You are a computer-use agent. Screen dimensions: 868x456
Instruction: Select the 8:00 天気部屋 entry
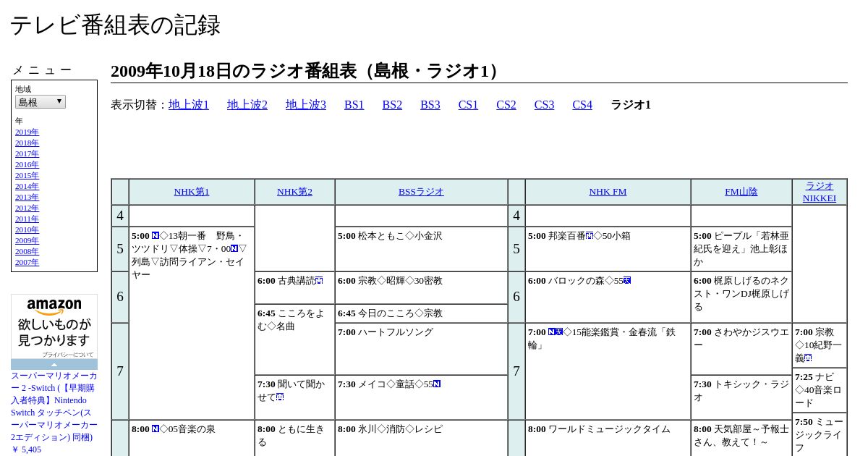[x=741, y=438]
